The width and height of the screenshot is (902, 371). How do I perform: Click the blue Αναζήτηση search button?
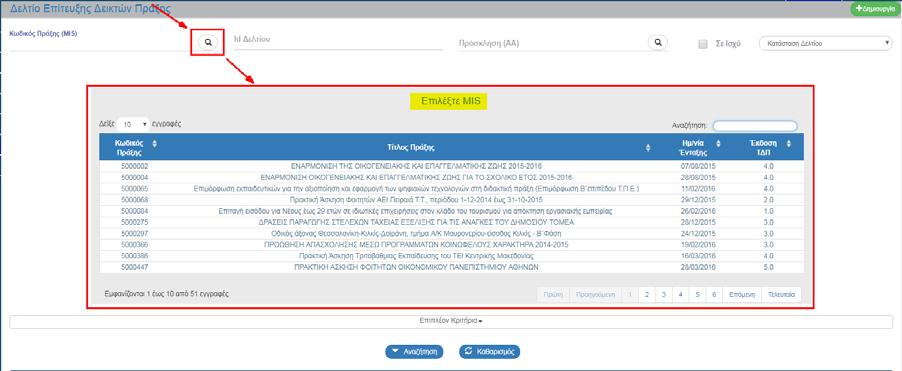click(x=414, y=351)
